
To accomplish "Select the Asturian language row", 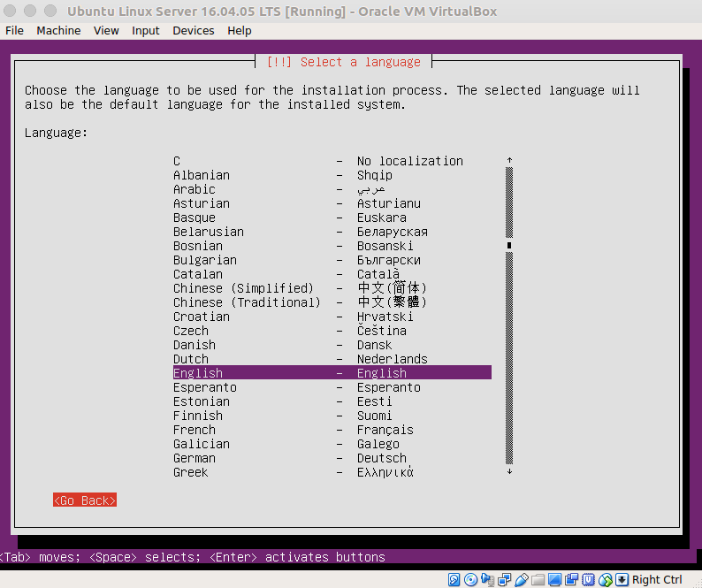I will click(x=332, y=203).
